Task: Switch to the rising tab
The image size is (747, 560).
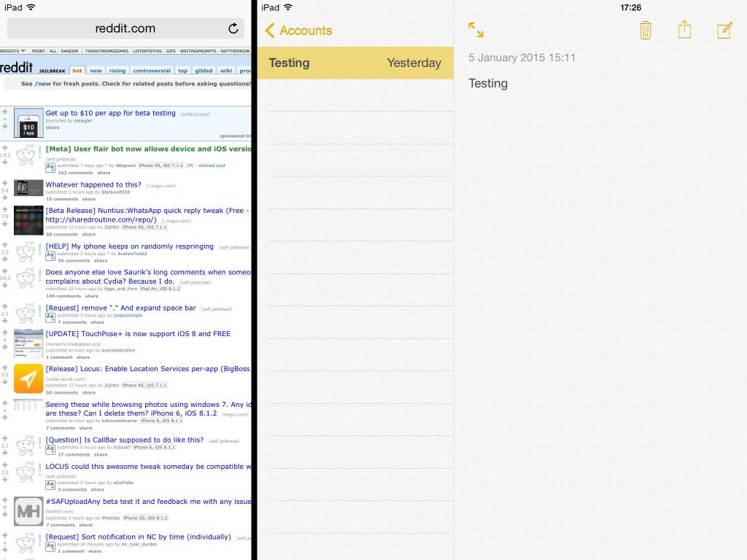Action: (x=117, y=71)
